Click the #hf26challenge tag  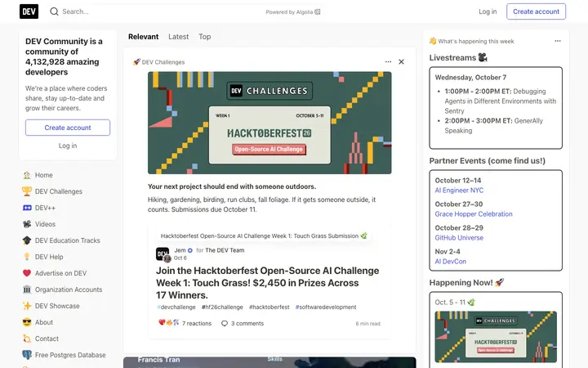[222, 307]
